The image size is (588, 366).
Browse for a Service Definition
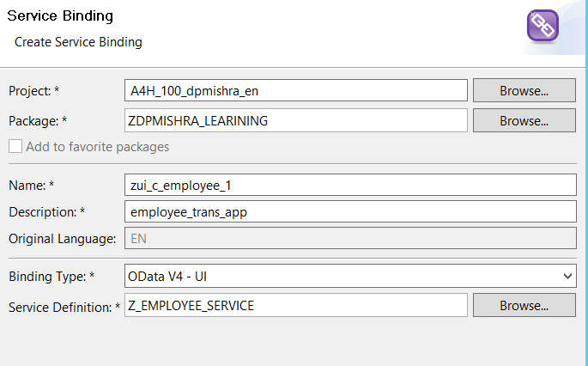pyautogui.click(x=524, y=305)
